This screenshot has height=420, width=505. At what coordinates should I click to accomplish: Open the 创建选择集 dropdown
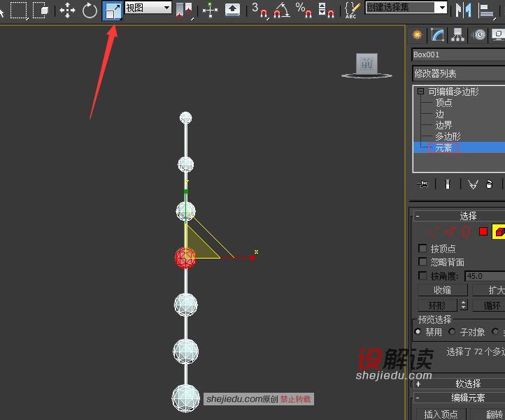pos(406,8)
